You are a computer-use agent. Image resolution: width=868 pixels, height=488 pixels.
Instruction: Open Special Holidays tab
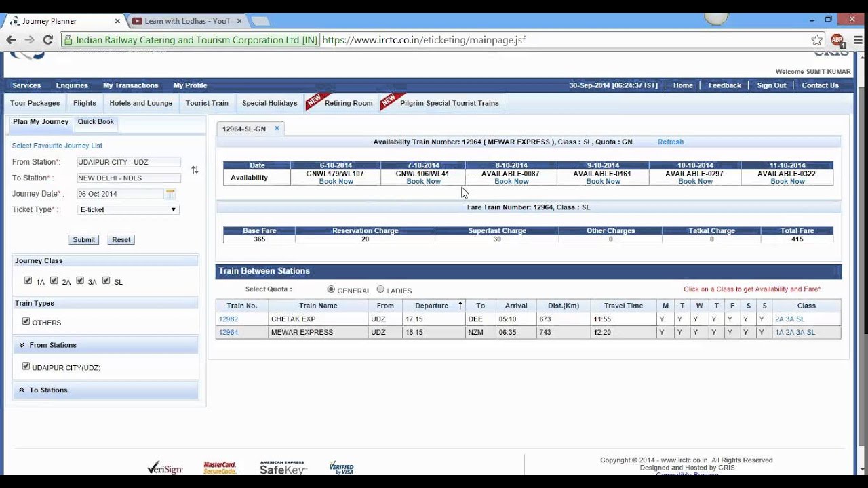click(x=270, y=103)
